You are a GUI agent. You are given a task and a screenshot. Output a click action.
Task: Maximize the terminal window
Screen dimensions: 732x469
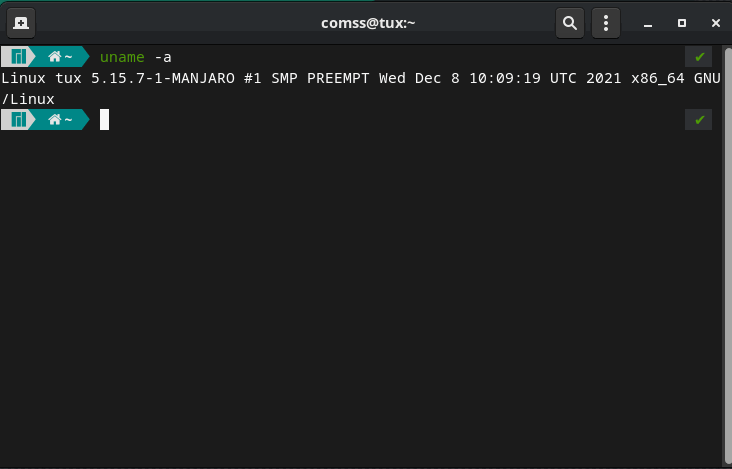point(681,22)
